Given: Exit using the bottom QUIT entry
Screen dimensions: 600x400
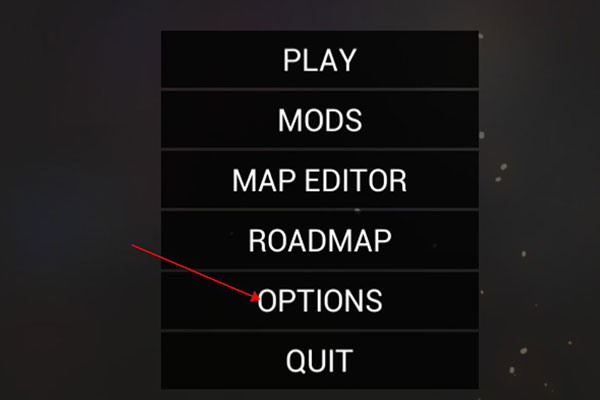Looking at the screenshot, I should tap(320, 361).
